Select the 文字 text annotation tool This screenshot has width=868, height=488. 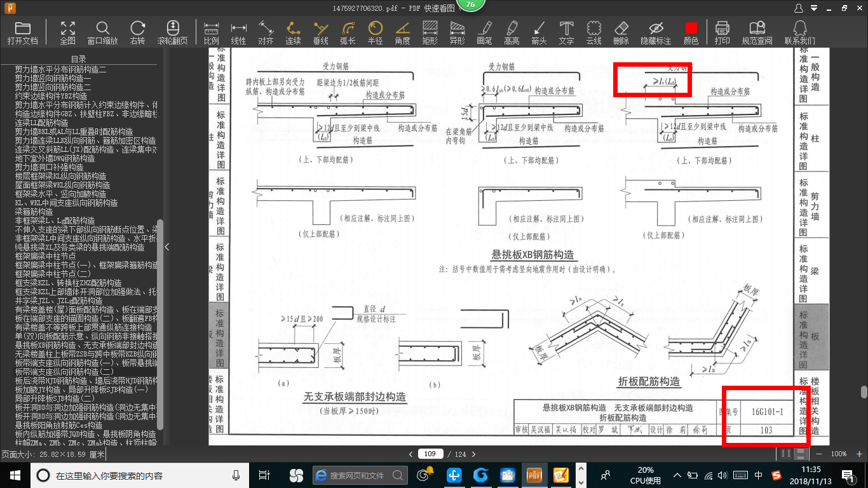point(566,32)
